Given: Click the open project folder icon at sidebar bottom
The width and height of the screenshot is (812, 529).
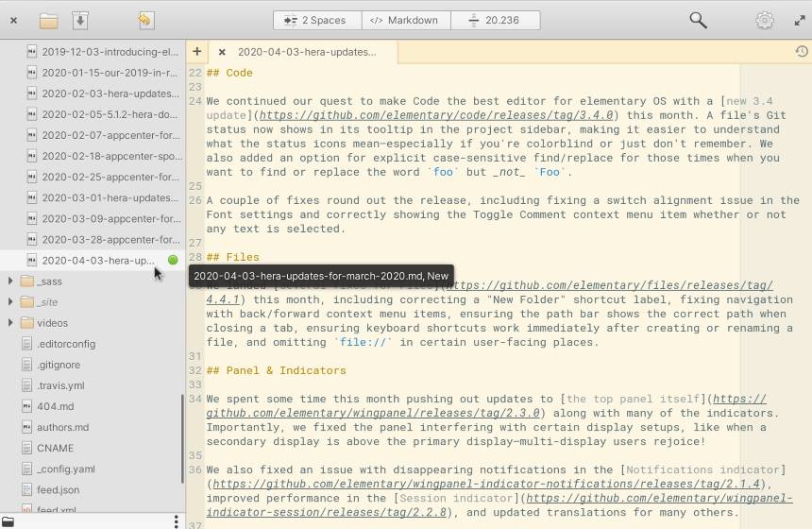Looking at the screenshot, I should coord(8,520).
